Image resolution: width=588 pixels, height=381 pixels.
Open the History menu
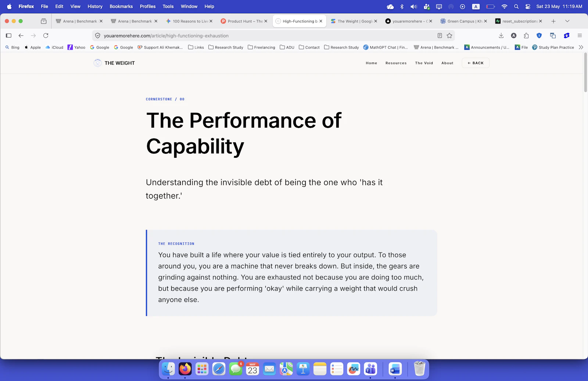click(95, 6)
